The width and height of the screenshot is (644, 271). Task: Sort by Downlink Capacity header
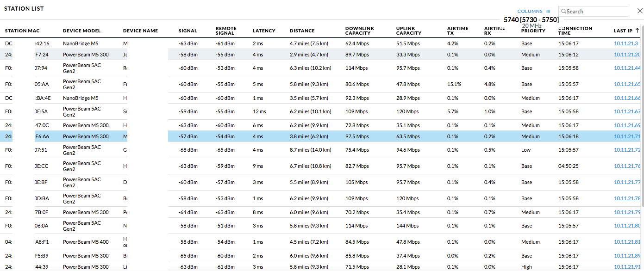coord(359,31)
